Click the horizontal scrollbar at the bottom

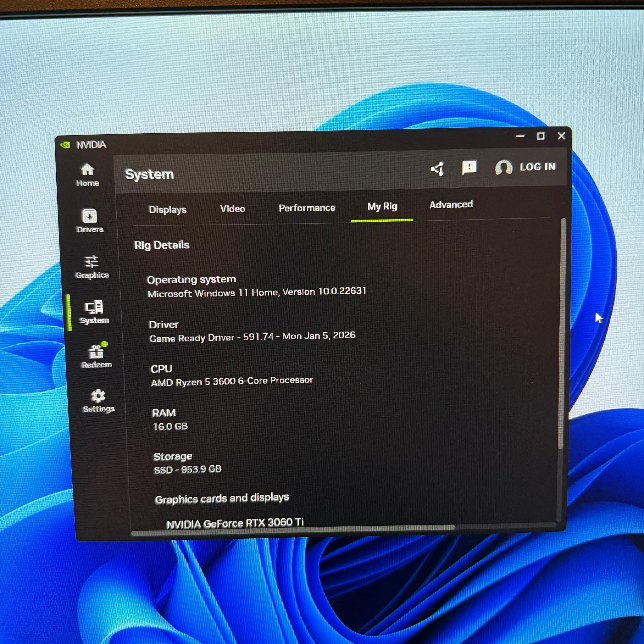(x=293, y=528)
